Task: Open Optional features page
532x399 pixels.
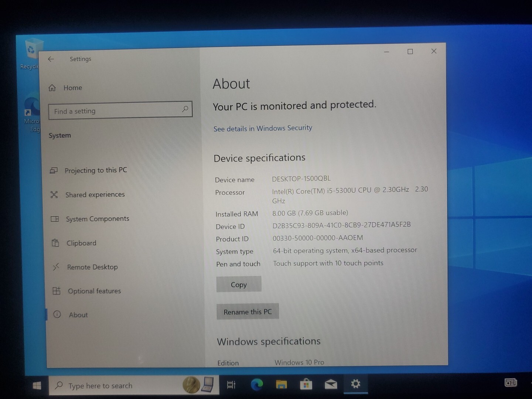Action: pyautogui.click(x=87, y=291)
